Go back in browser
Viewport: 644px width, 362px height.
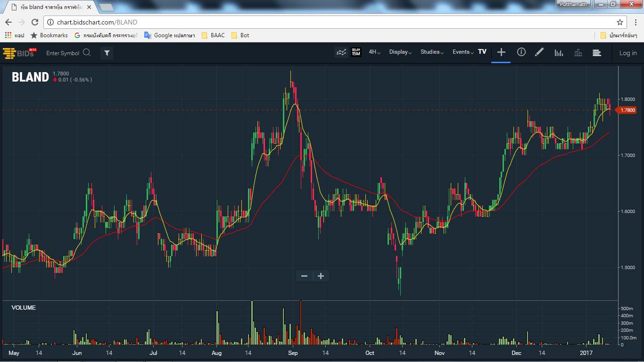[8, 22]
